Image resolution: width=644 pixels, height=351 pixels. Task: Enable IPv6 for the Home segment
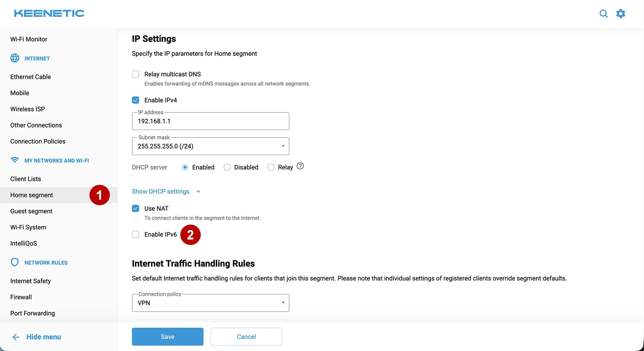[x=136, y=234]
